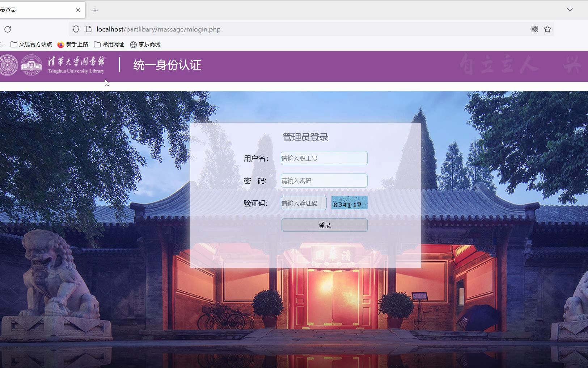Open the QR code icon in address bar
This screenshot has width=588, height=368.
click(x=535, y=29)
